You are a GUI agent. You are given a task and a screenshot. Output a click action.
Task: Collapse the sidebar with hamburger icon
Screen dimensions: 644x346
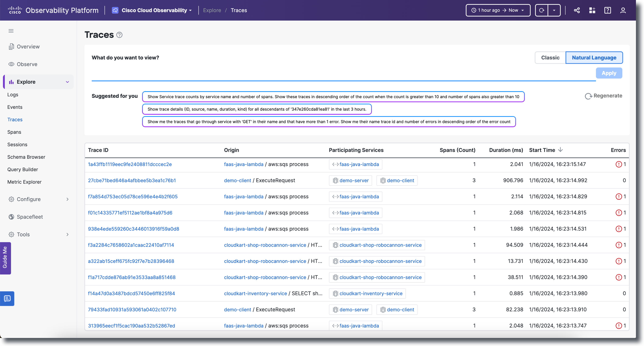click(x=11, y=31)
